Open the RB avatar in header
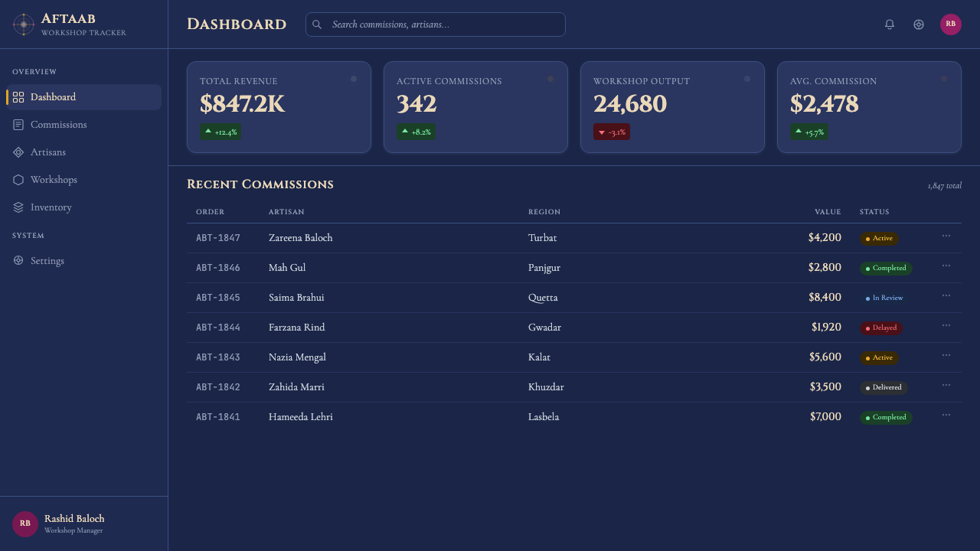Image resolution: width=980 pixels, height=551 pixels. [x=951, y=24]
